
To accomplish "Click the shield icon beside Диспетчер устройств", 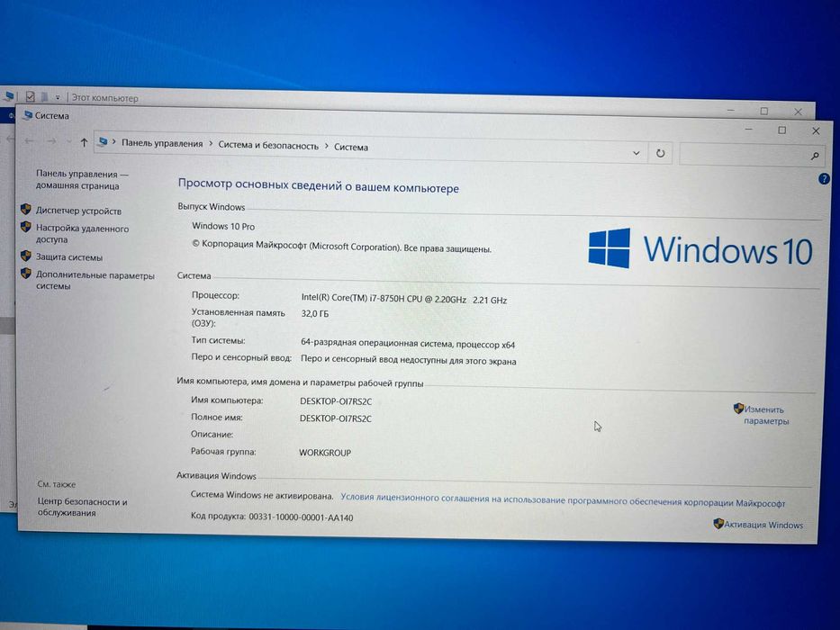I will coord(26,209).
